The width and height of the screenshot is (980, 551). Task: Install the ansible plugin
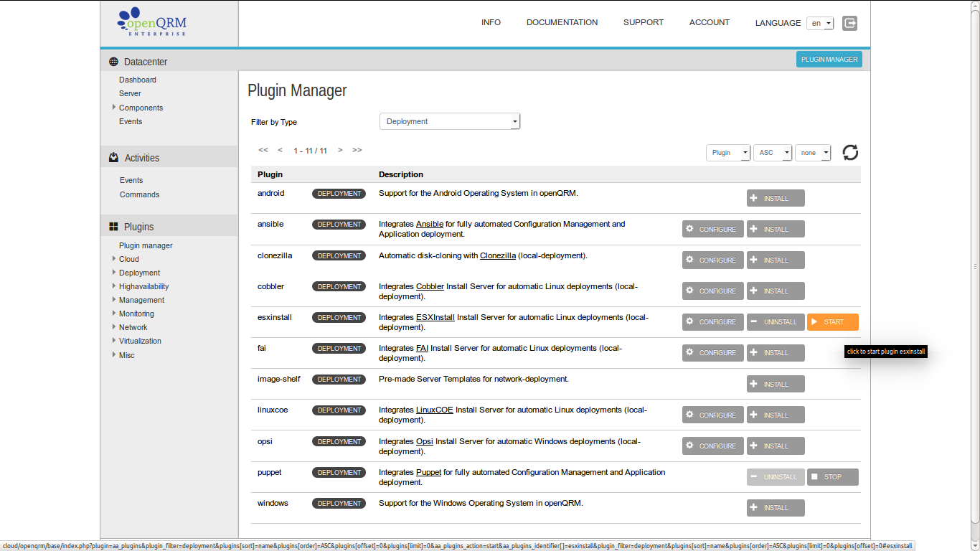point(776,229)
